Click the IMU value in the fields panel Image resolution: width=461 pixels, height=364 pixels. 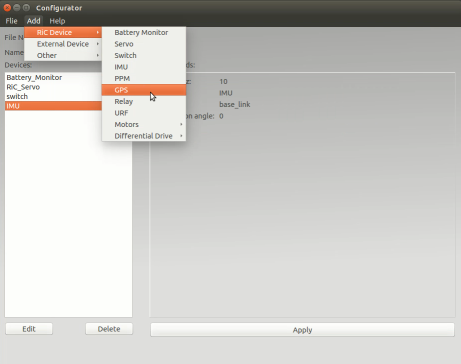(226, 93)
